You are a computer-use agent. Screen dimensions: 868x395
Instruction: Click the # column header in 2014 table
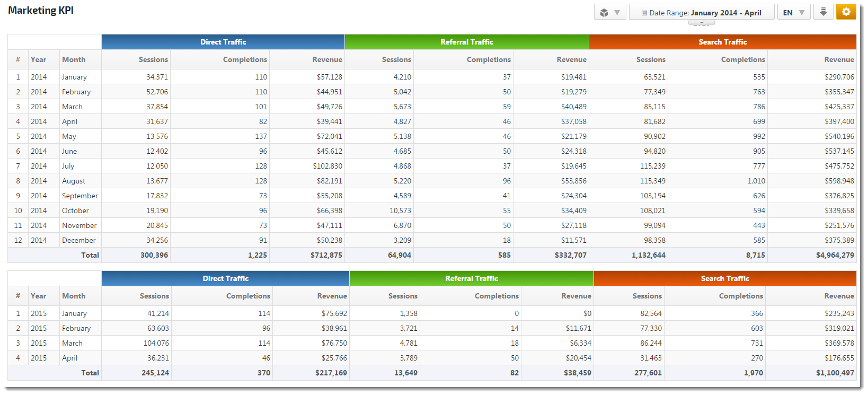[x=18, y=59]
